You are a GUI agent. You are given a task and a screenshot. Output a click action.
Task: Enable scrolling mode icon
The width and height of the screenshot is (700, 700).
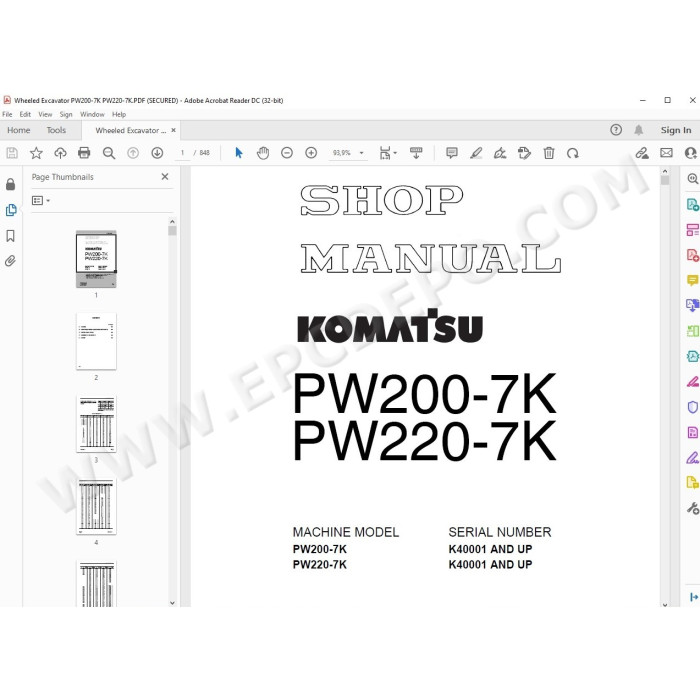(x=416, y=153)
